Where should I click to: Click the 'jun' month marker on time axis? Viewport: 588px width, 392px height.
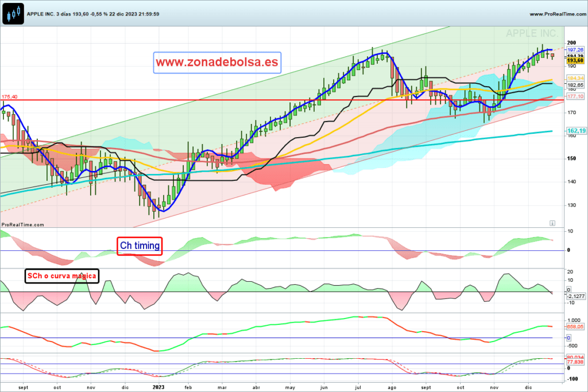click(x=324, y=387)
